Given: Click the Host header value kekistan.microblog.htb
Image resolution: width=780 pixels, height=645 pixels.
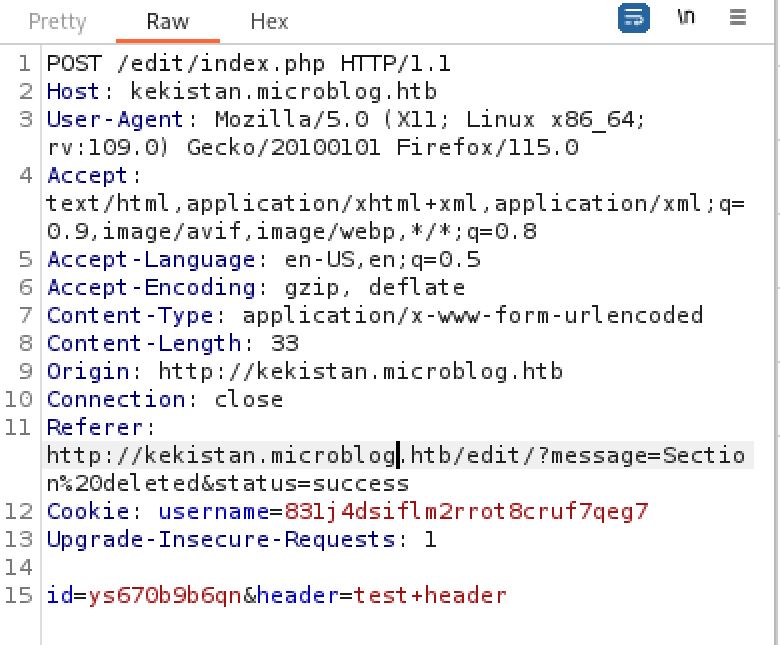Looking at the screenshot, I should [284, 93].
